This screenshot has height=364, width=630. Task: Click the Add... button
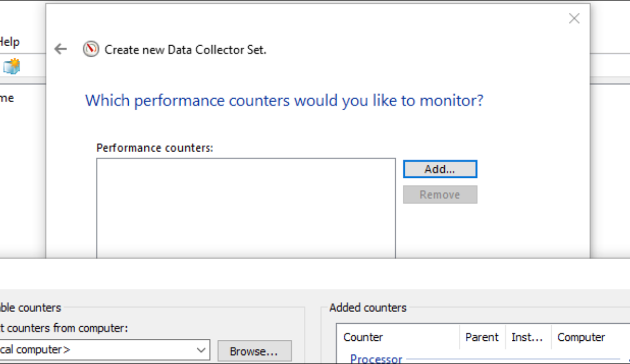tap(439, 169)
